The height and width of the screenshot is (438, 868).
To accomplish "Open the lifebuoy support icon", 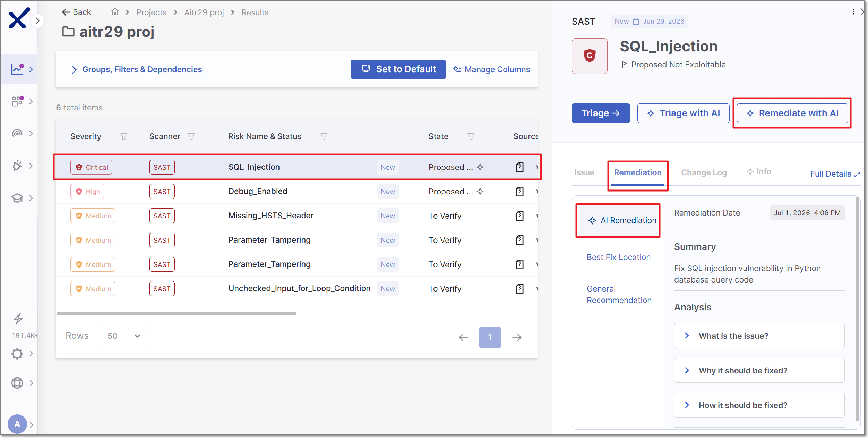I will tap(17, 383).
